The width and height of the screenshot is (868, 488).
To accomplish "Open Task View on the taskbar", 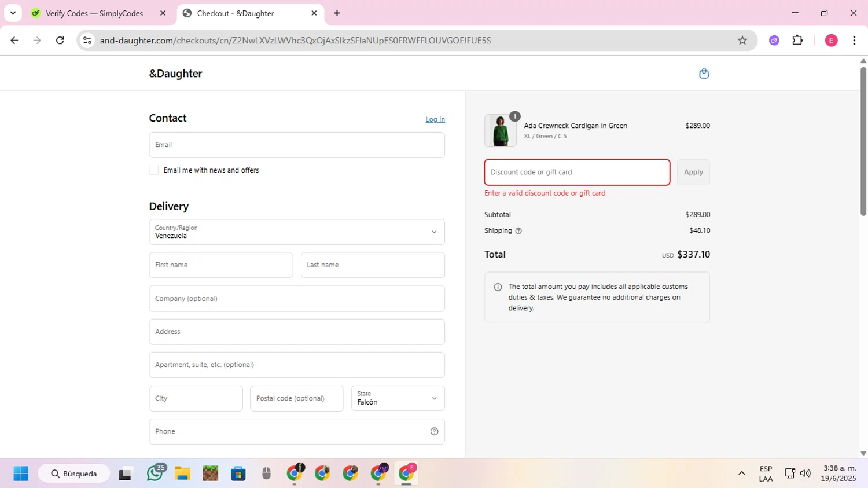I will [126, 474].
